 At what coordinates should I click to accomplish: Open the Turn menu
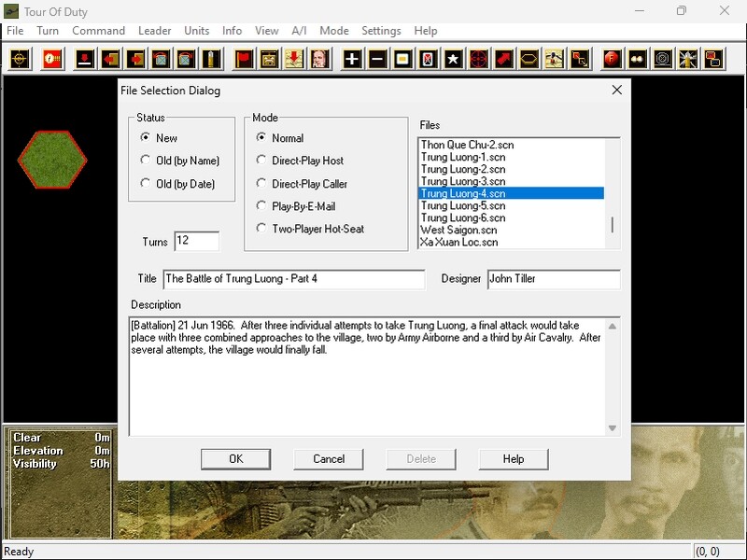coord(48,31)
